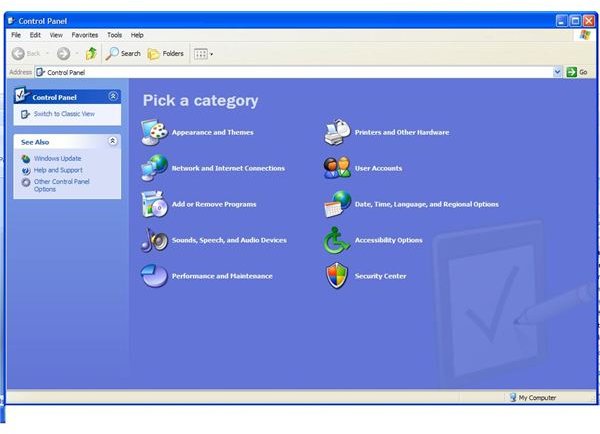Image resolution: width=600 pixels, height=434 pixels.
Task: Click the Date, Time, Language, and Regional Options link
Action: (x=427, y=204)
